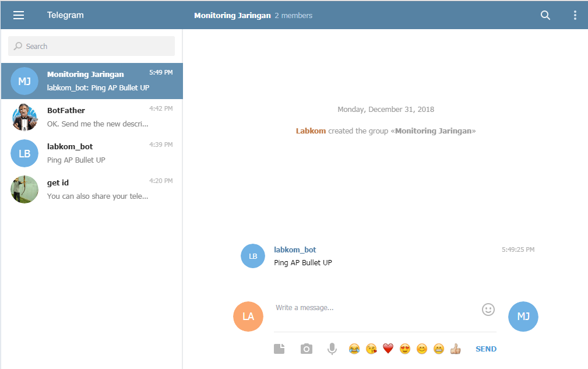Click the Search chats field

click(x=91, y=46)
